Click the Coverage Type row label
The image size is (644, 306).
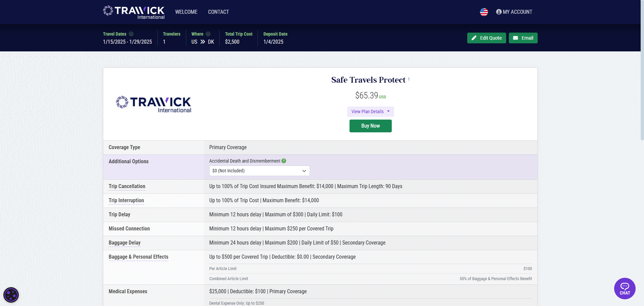pyautogui.click(x=124, y=147)
